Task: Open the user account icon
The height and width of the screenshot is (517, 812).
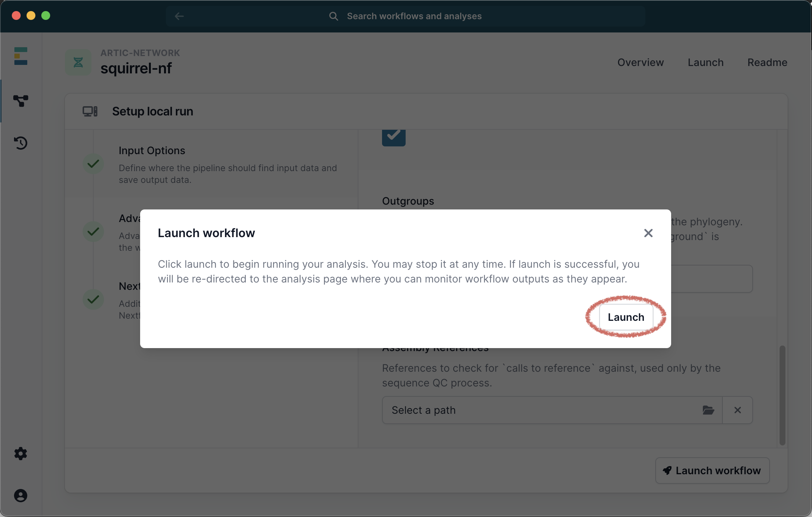Action: point(21,496)
